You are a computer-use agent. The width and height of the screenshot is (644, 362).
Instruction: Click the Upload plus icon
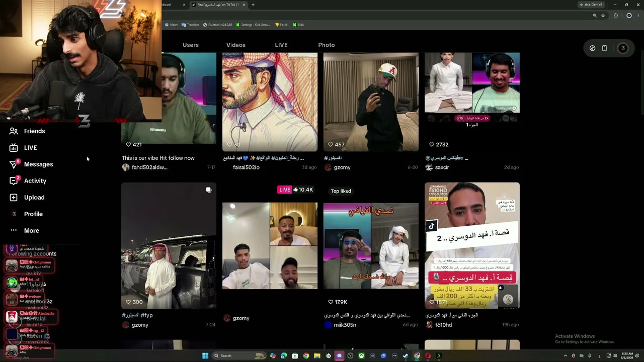point(14,198)
